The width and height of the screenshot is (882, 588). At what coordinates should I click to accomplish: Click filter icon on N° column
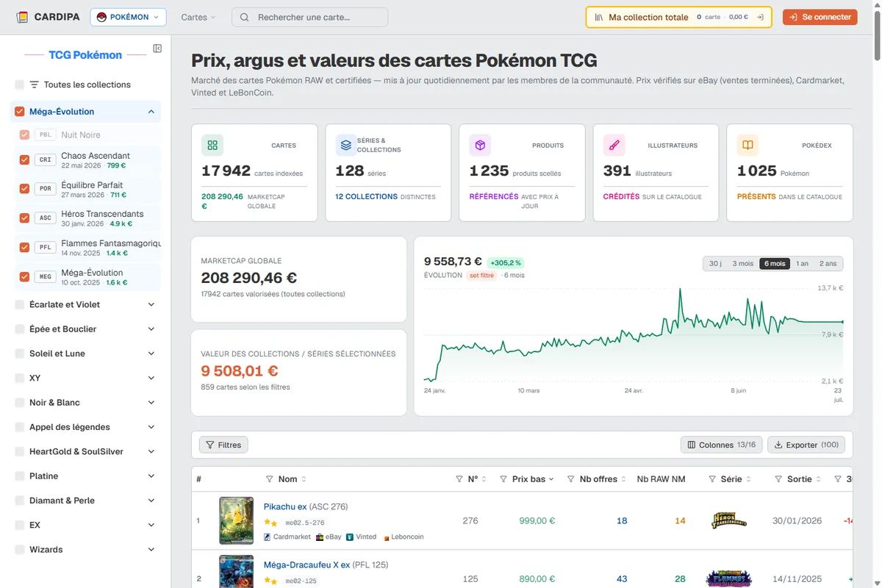459,479
